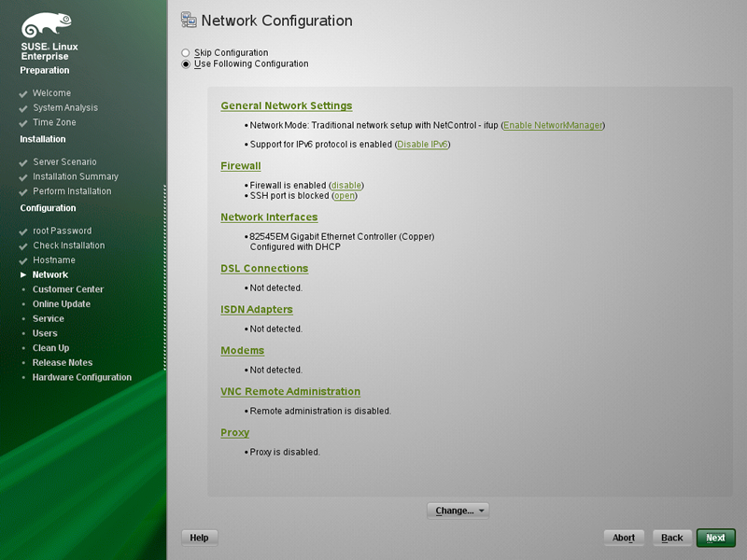This screenshot has width=747, height=560.
Task: Click System Analysis in the sidebar
Action: click(x=65, y=108)
